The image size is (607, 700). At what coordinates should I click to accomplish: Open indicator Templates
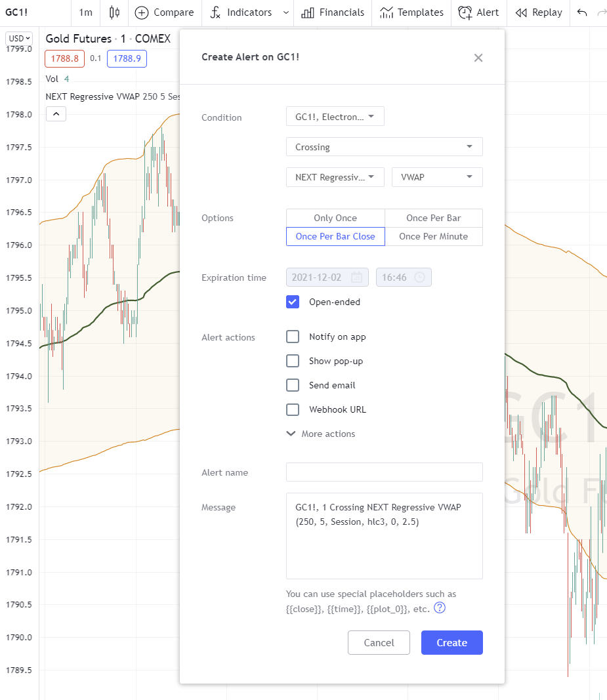(387, 12)
